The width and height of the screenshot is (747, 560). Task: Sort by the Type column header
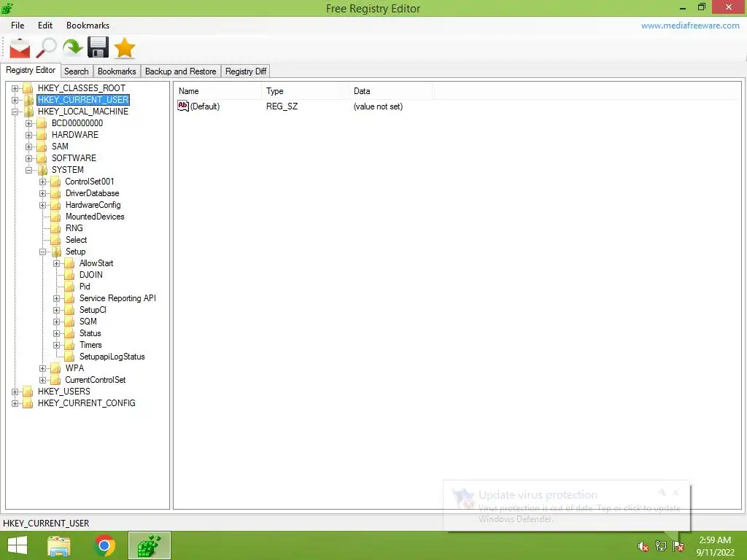[305, 91]
